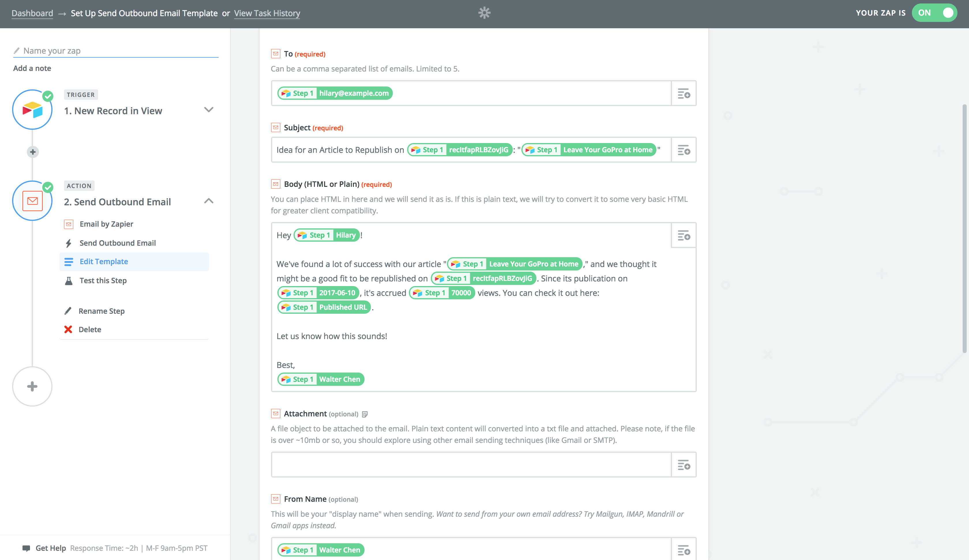The width and height of the screenshot is (969, 560).
Task: Insert a field in Subject input
Action: (x=684, y=150)
